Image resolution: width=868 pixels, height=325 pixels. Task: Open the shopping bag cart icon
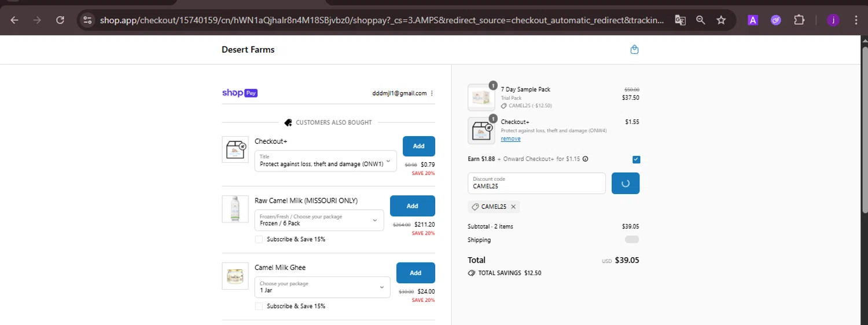tap(634, 49)
